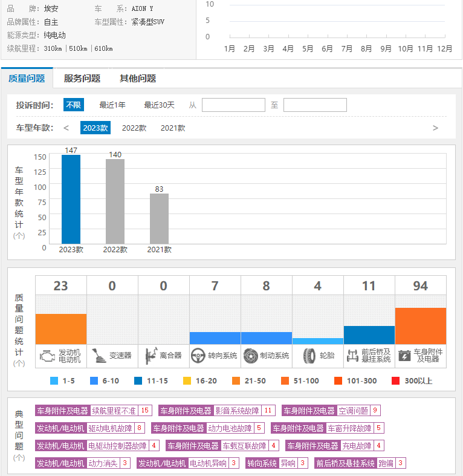Select the 最近30天 time filter
The image size is (463, 476).
[x=159, y=105]
